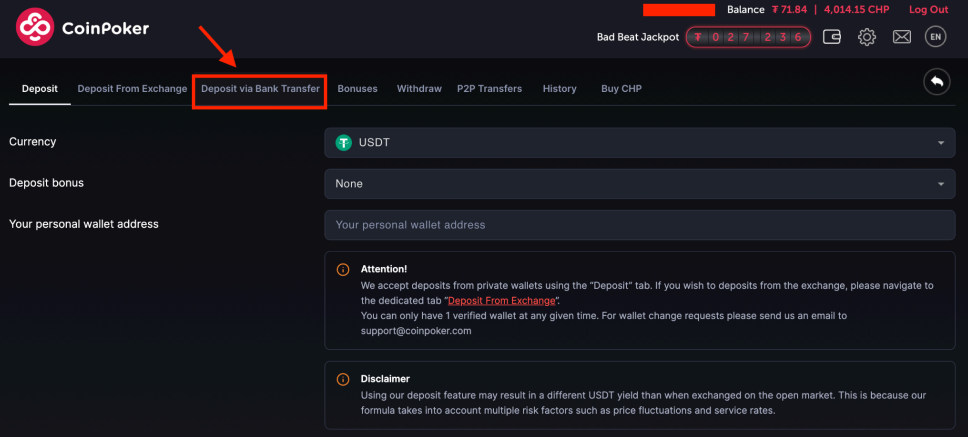968x437 pixels.
Task: Click the back arrow round button
Action: (x=936, y=82)
